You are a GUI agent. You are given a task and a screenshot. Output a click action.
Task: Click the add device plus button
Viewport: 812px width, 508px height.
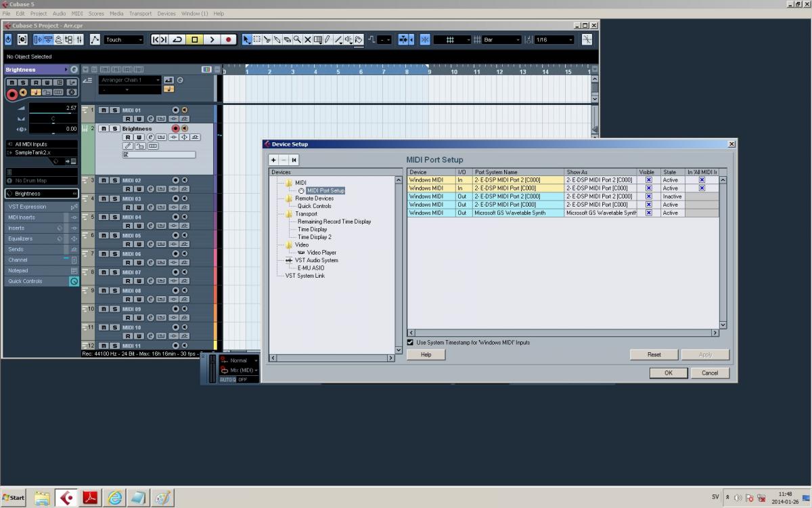tap(273, 160)
